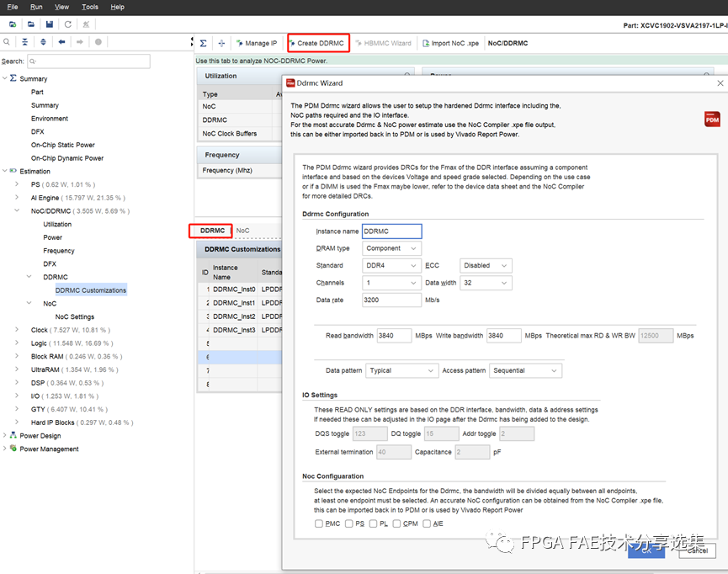Click Import NoC .xpe toolbar button
This screenshot has width=728, height=574.
tap(450, 43)
